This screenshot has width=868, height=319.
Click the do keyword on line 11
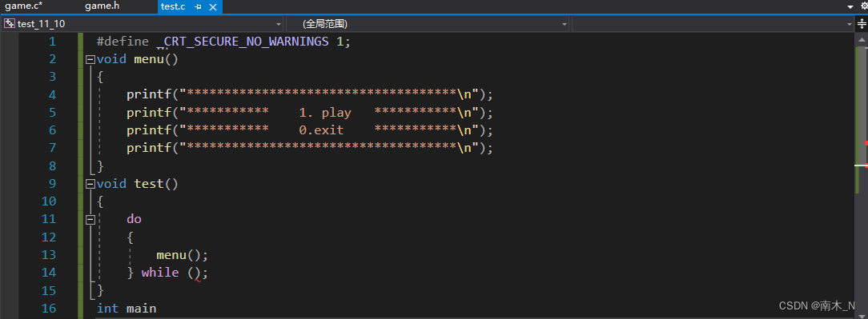click(134, 219)
